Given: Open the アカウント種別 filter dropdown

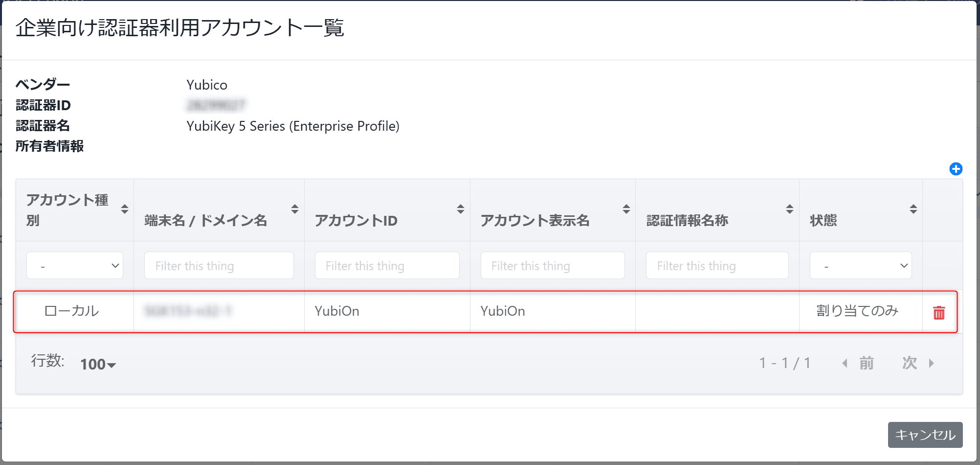Looking at the screenshot, I should 75,265.
